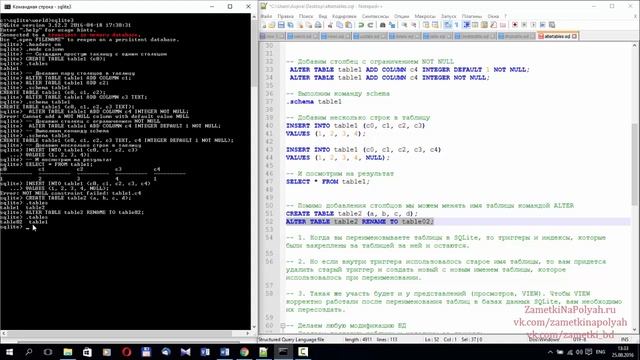The height and width of the screenshot is (360, 640).
Task: Click the Save recorded macro icon
Action: [552, 25]
